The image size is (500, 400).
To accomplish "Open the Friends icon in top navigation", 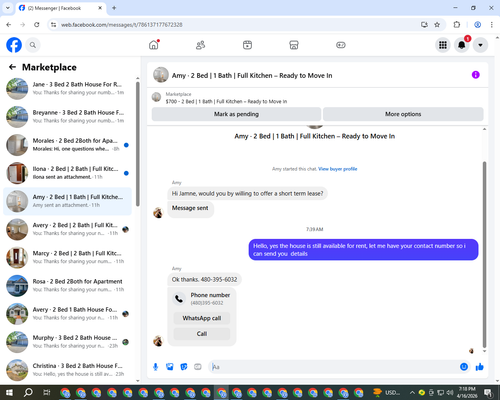I will tap(200, 45).
